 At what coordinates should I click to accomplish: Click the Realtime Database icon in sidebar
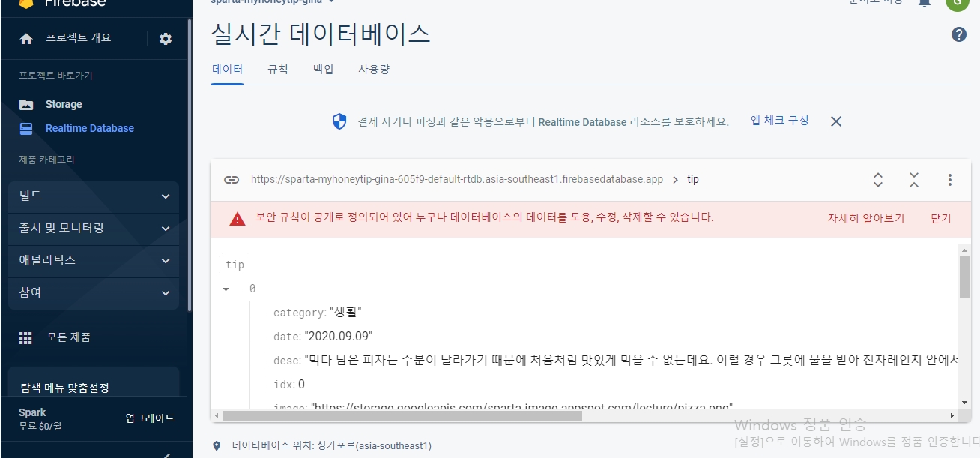26,129
